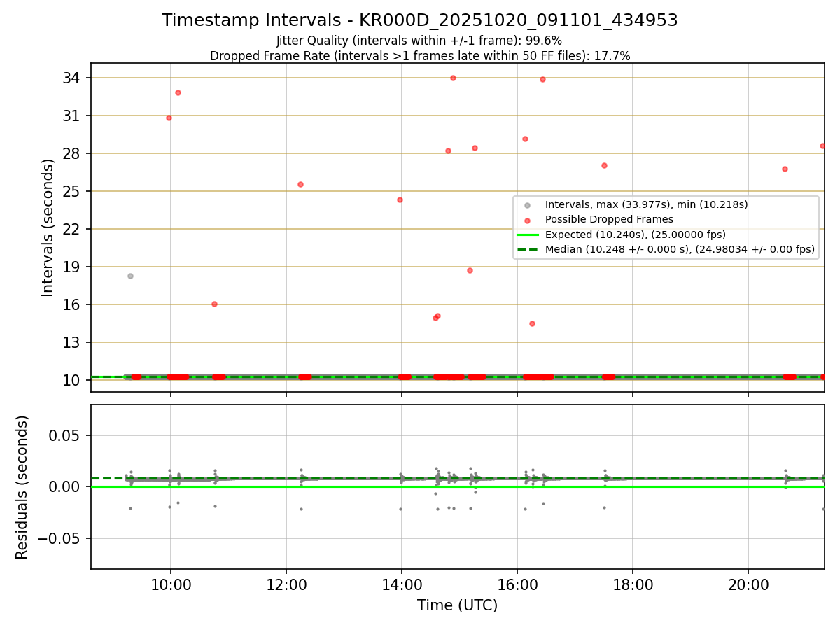Click the red point at 34 seconds near 15:00

point(453,78)
